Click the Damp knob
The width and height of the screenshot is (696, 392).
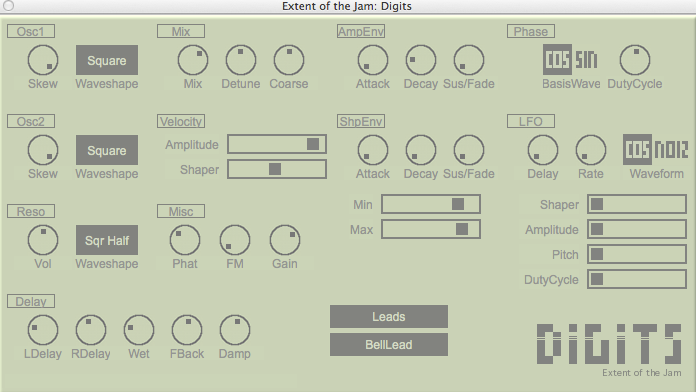(x=235, y=330)
